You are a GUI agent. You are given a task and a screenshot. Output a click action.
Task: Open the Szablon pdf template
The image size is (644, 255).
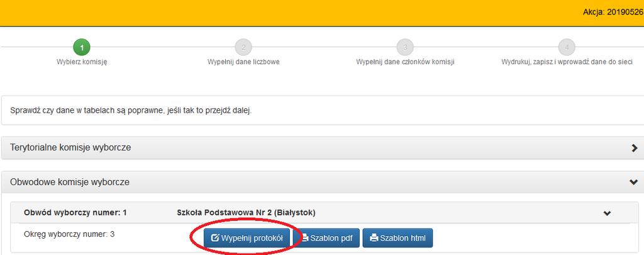(x=327, y=238)
